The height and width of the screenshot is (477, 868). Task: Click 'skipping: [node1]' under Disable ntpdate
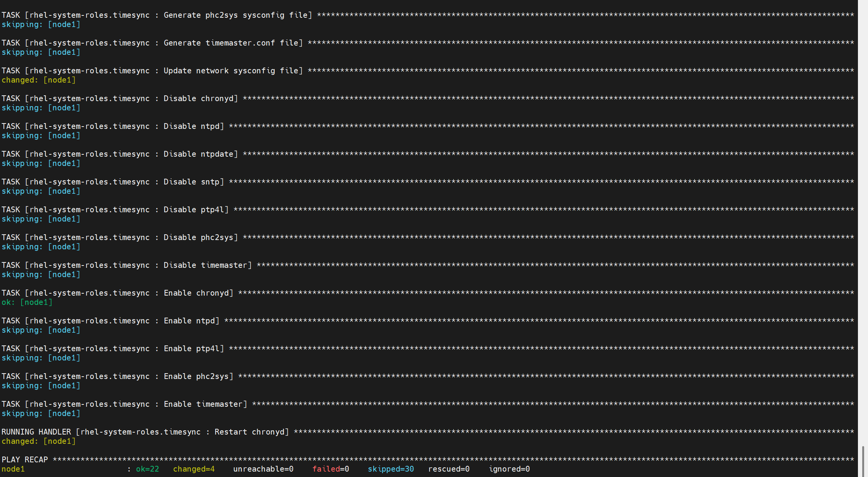click(x=41, y=163)
